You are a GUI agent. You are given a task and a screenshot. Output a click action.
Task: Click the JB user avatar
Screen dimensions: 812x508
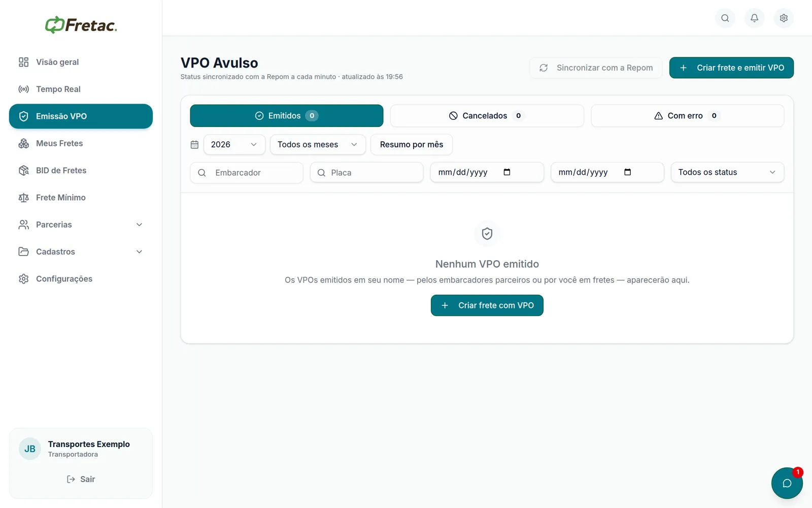coord(30,449)
